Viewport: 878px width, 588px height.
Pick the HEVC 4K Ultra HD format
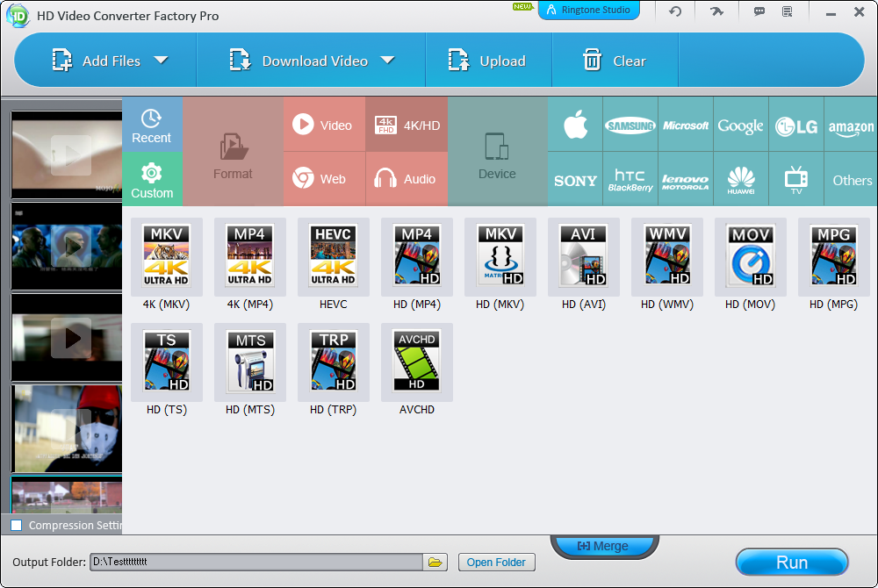(333, 257)
